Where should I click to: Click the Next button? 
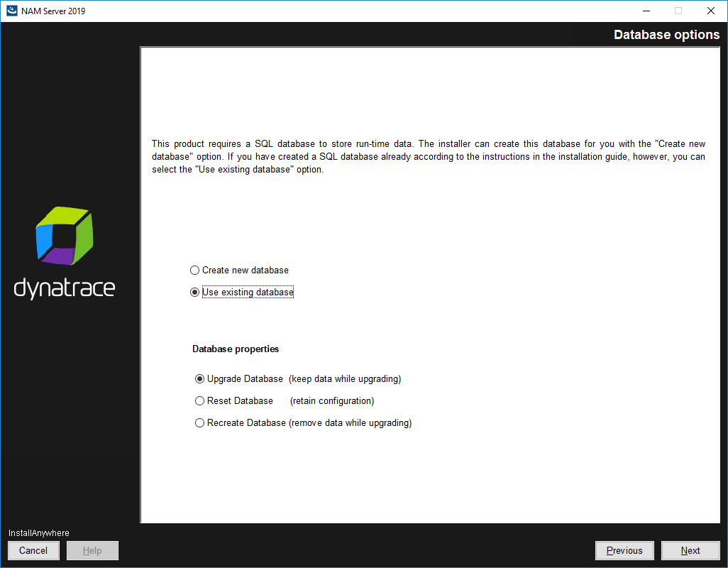pyautogui.click(x=690, y=550)
